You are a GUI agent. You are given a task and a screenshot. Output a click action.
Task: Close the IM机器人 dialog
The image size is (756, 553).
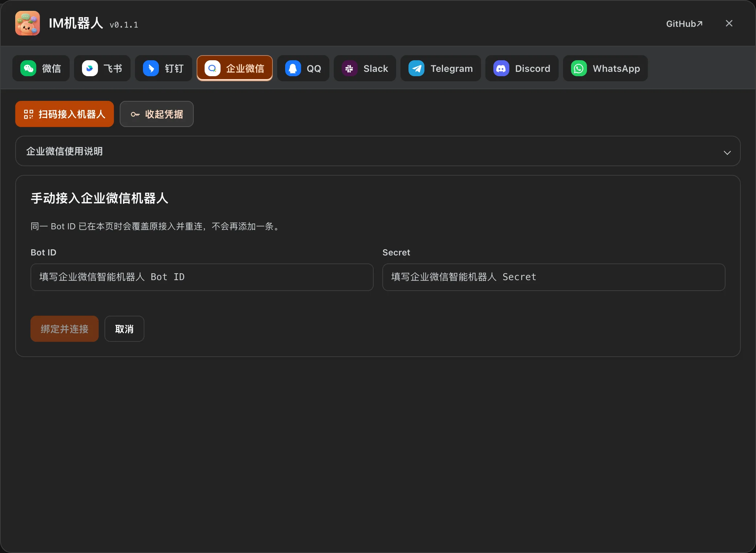pos(729,23)
